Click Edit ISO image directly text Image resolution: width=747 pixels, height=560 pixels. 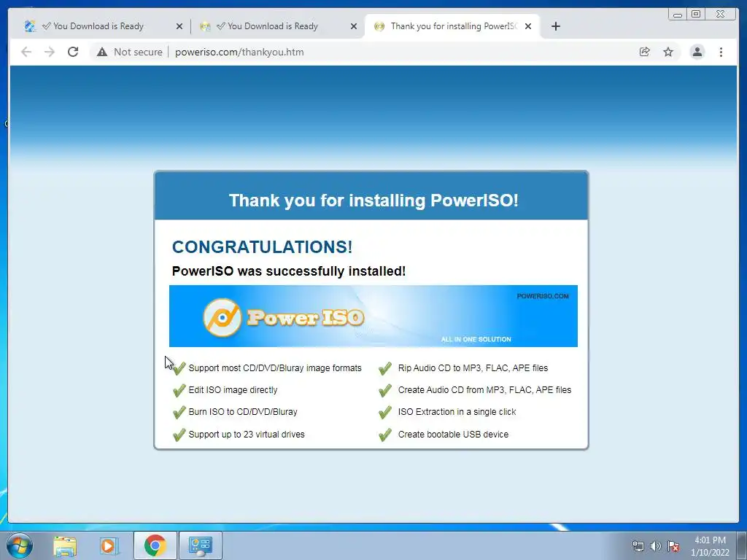tap(233, 389)
